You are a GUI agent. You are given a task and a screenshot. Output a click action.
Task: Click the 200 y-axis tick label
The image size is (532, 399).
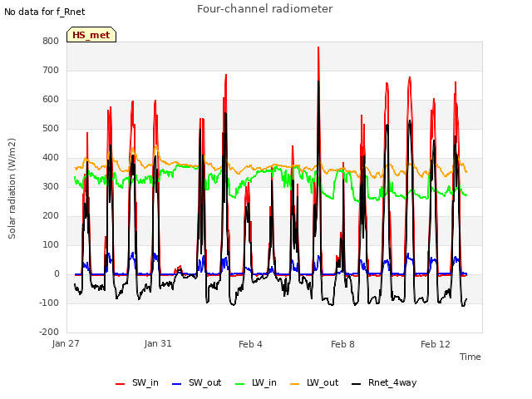coord(51,216)
